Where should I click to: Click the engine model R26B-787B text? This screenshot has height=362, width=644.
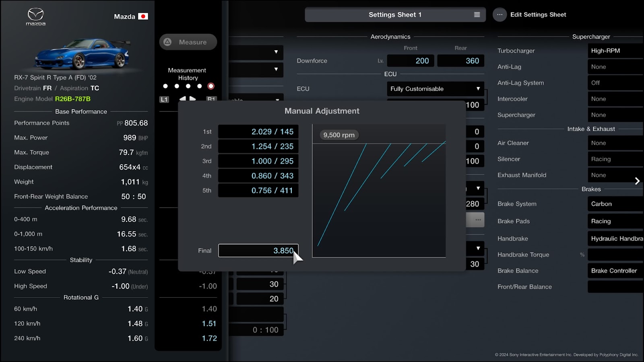click(72, 99)
